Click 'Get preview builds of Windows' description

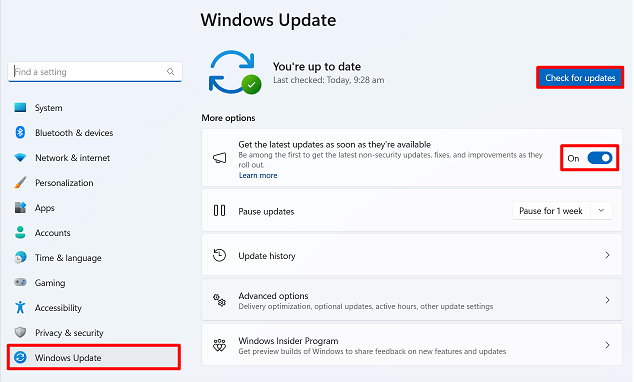pos(372,351)
